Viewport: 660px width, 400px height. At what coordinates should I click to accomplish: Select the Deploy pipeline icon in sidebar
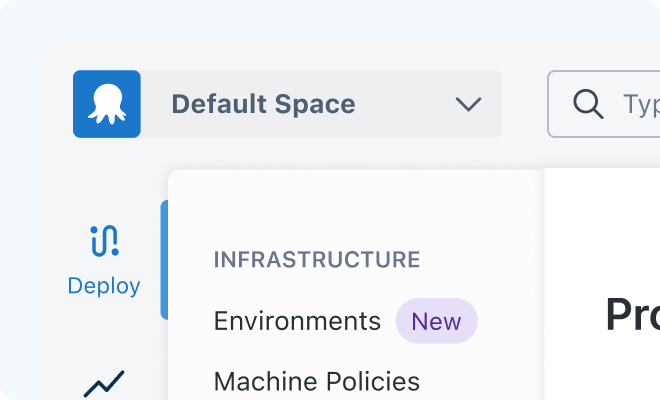tap(104, 241)
